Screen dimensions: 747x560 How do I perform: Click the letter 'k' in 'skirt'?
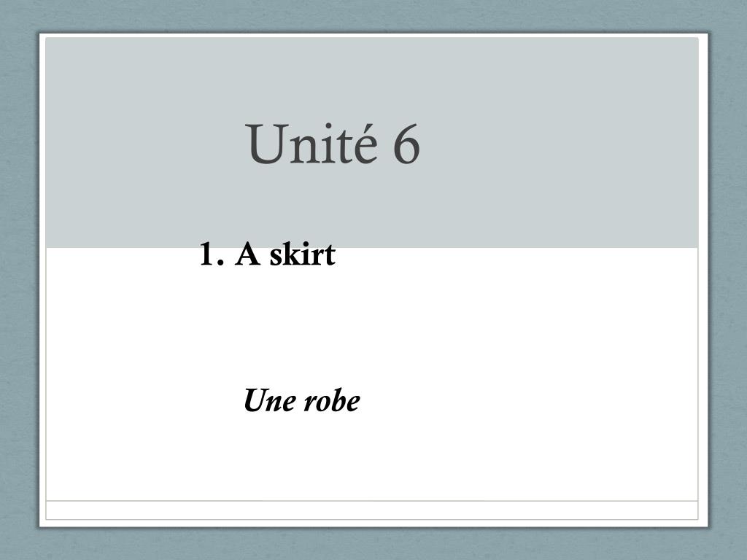[x=290, y=254]
